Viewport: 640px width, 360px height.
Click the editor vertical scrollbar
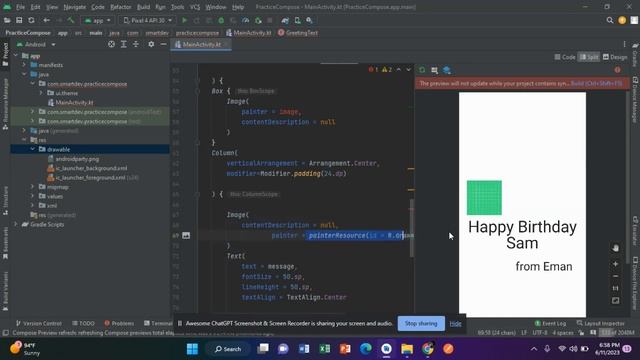click(411, 228)
